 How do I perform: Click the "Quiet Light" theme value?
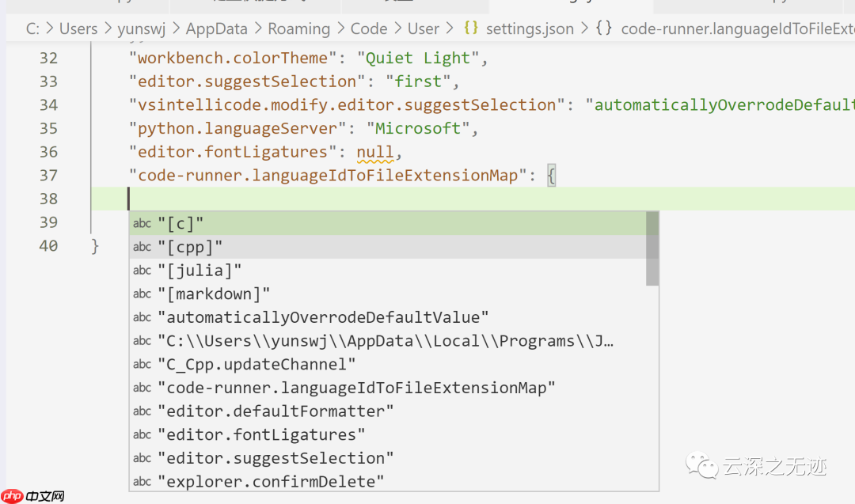[x=418, y=58]
